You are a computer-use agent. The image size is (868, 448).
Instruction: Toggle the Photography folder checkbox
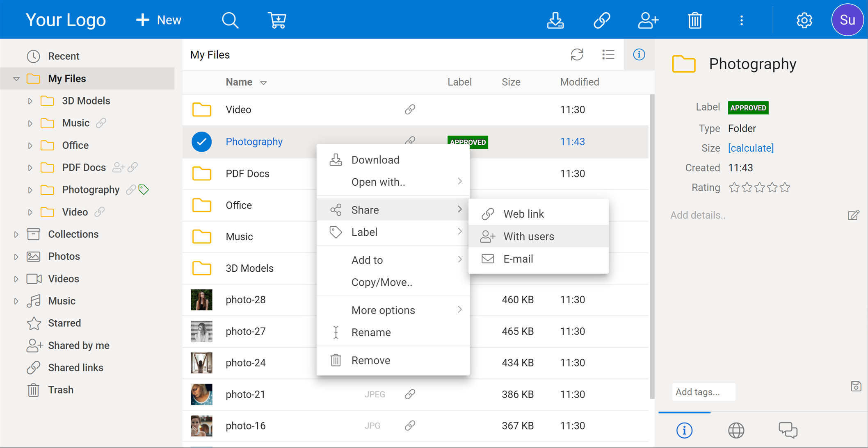(202, 141)
